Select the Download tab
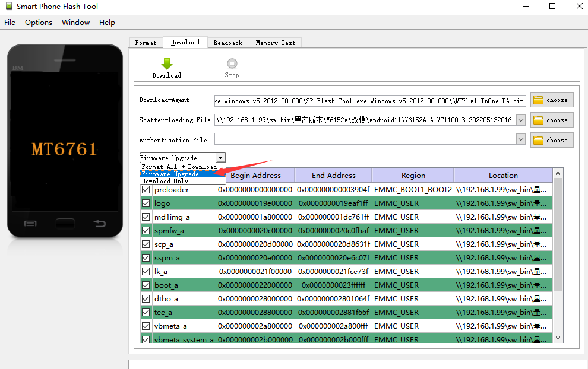Viewport: 588px width, 369px height. [x=185, y=42]
